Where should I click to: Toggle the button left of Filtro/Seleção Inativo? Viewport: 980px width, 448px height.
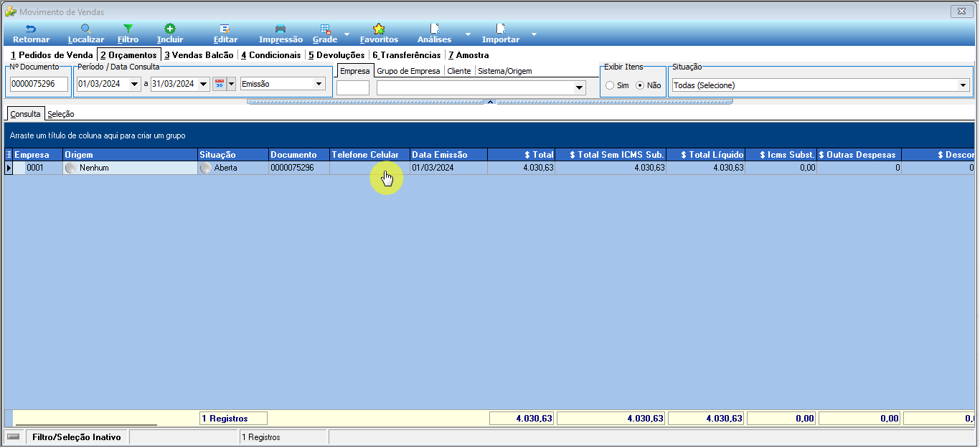click(14, 437)
